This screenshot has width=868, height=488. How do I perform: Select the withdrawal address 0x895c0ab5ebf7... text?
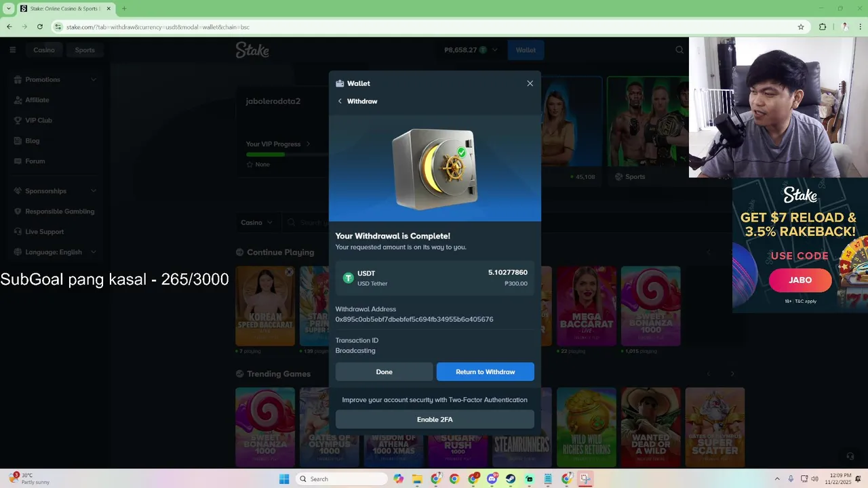click(x=414, y=319)
